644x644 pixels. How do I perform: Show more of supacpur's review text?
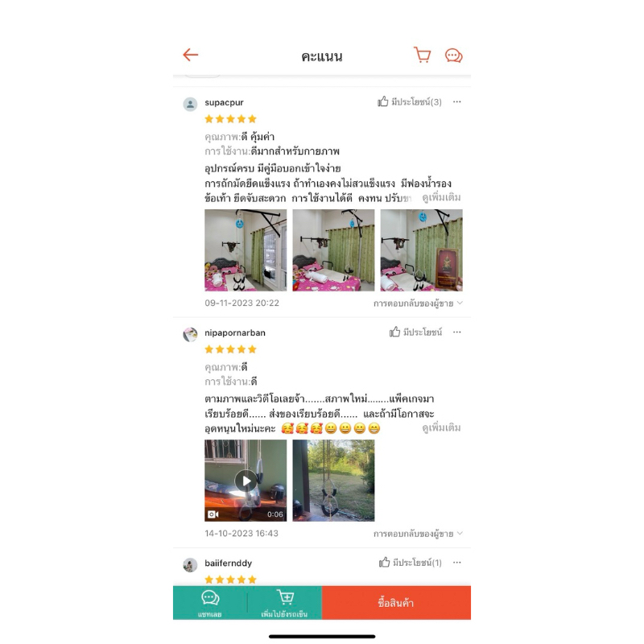[x=441, y=197]
